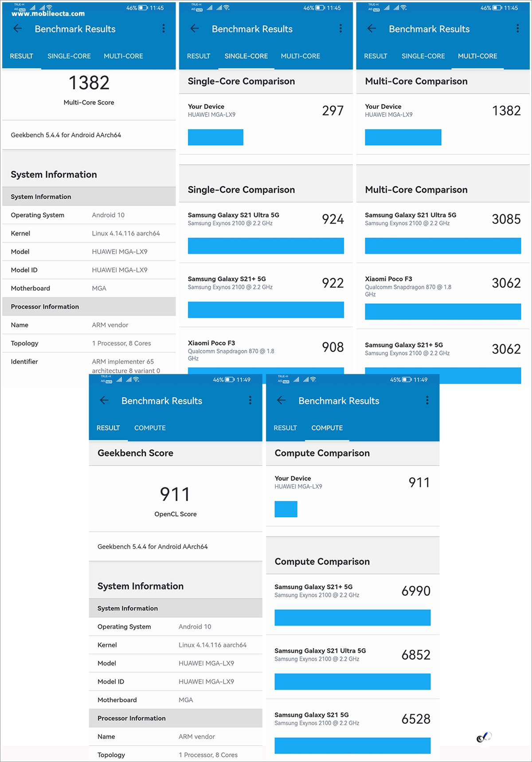Tap back arrow on the 911 OpenCL Score screen
The width and height of the screenshot is (532, 762).
click(104, 401)
